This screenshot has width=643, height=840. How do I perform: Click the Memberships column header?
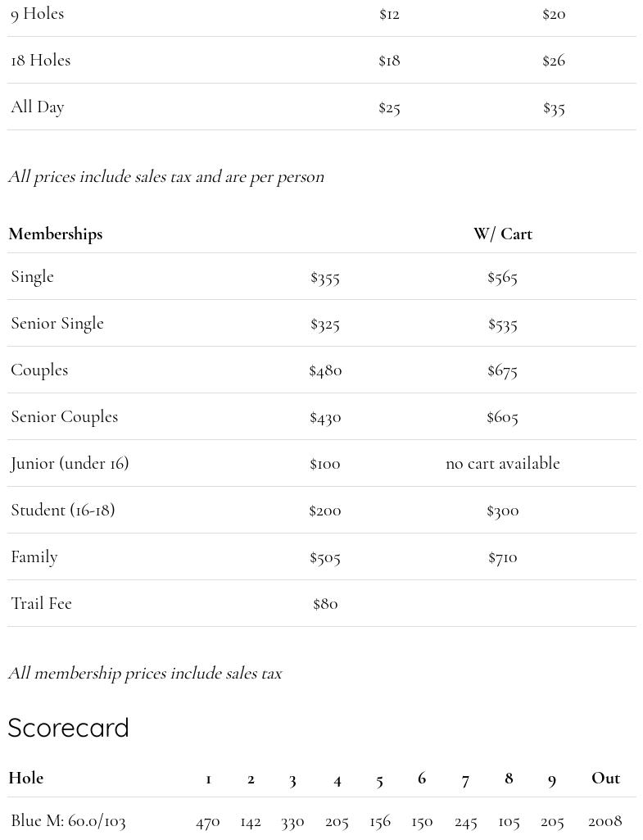[56, 234]
